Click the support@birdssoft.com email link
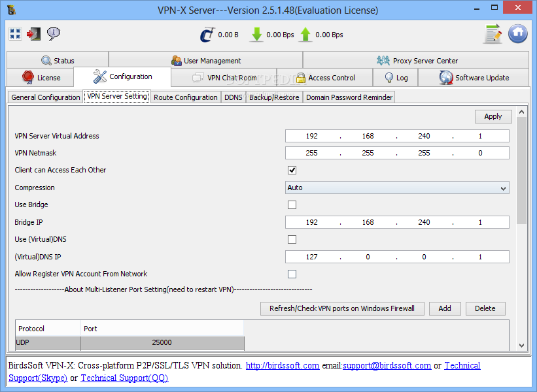The width and height of the screenshot is (537, 392). (x=387, y=366)
